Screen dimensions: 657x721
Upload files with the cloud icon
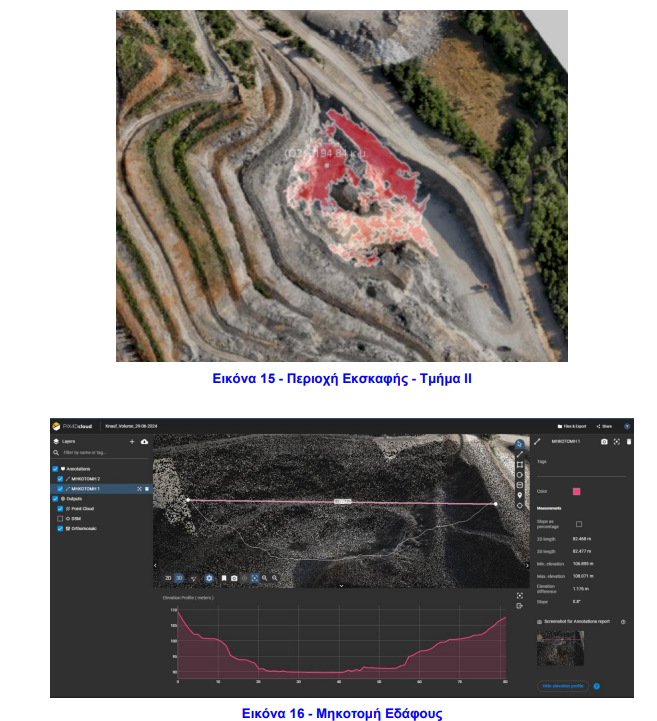(144, 441)
